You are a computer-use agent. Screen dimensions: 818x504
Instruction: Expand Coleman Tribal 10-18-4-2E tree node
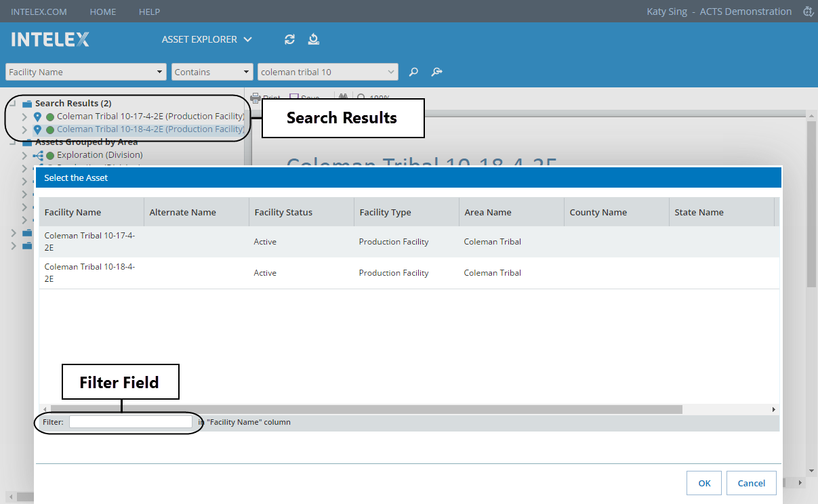24,129
